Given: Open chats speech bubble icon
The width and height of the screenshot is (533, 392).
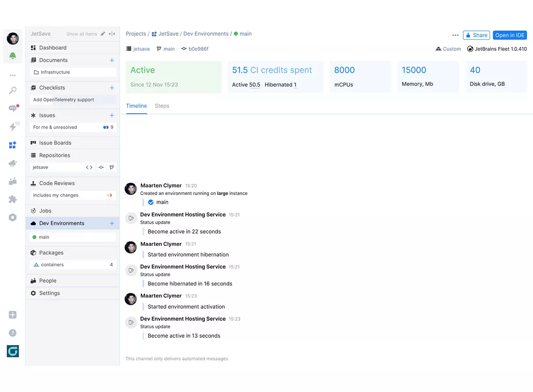Looking at the screenshot, I should tap(13, 108).
